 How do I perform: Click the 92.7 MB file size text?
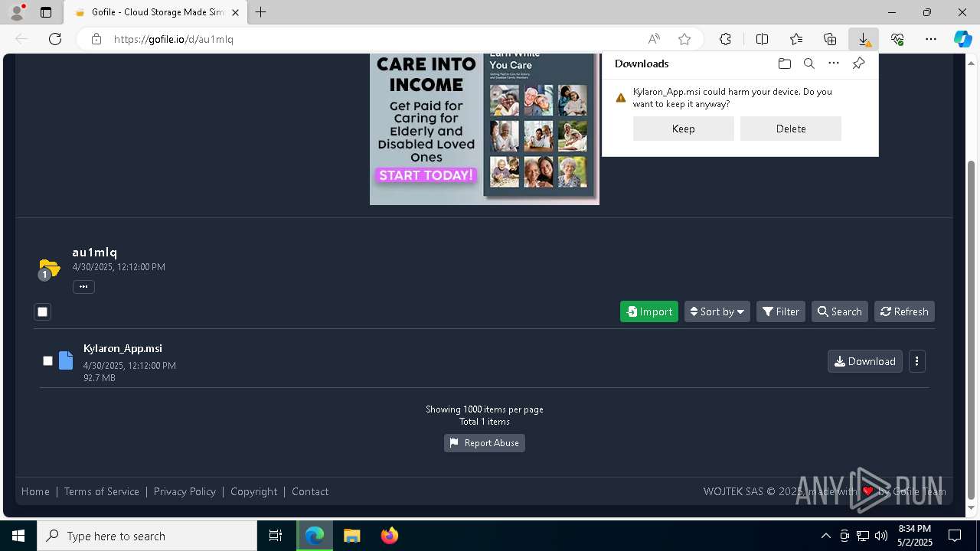pos(100,378)
